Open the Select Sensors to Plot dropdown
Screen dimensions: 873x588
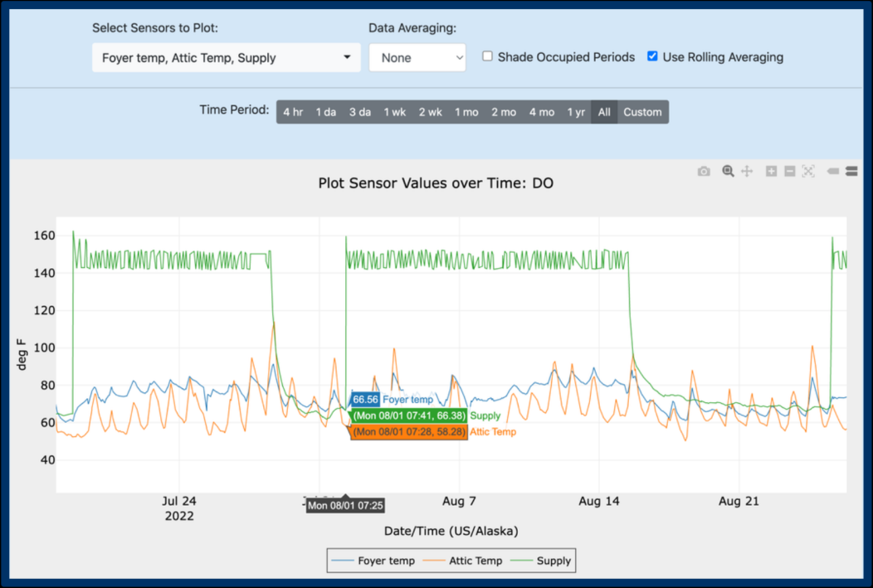(x=226, y=57)
